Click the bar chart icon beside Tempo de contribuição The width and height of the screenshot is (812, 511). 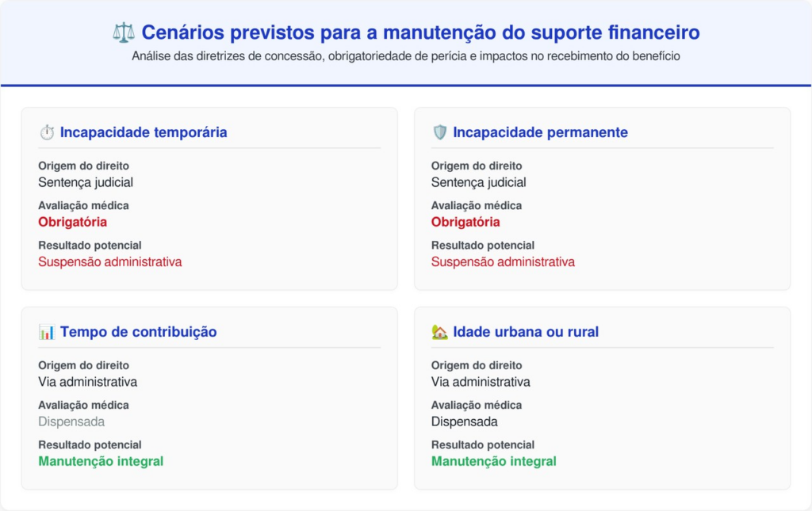pyautogui.click(x=47, y=332)
